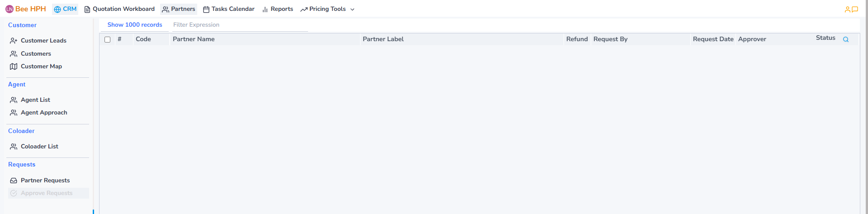Toggle the select-all checkbox in table header
Viewport: 868px width, 214px height.
coord(108,40)
